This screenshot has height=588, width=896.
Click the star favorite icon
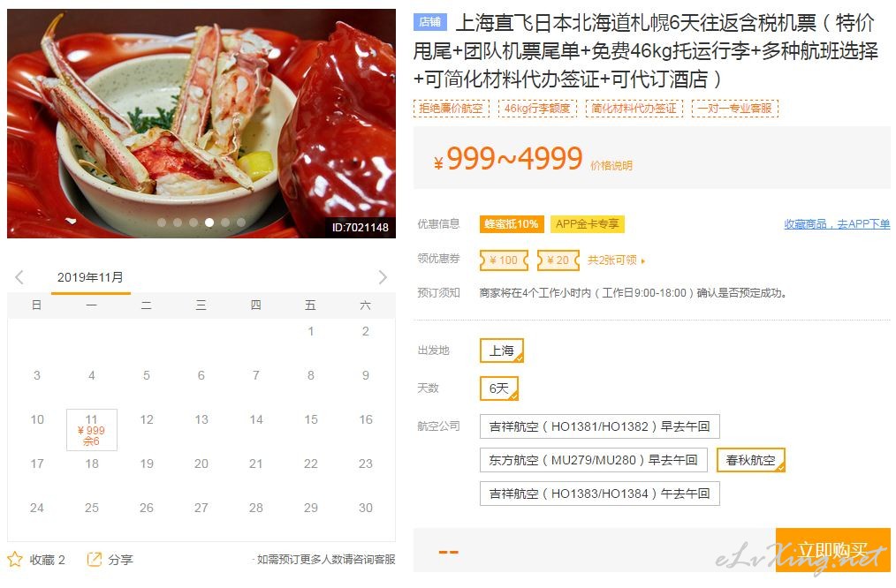[15, 559]
